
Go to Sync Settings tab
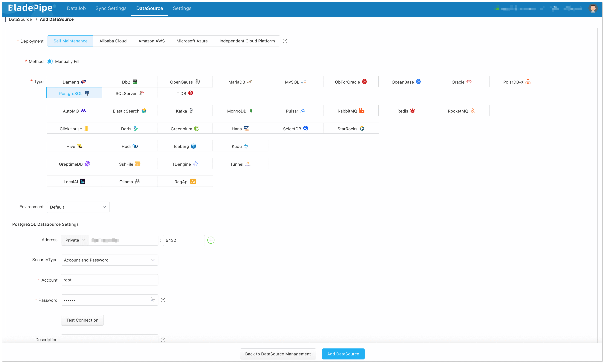coord(111,8)
